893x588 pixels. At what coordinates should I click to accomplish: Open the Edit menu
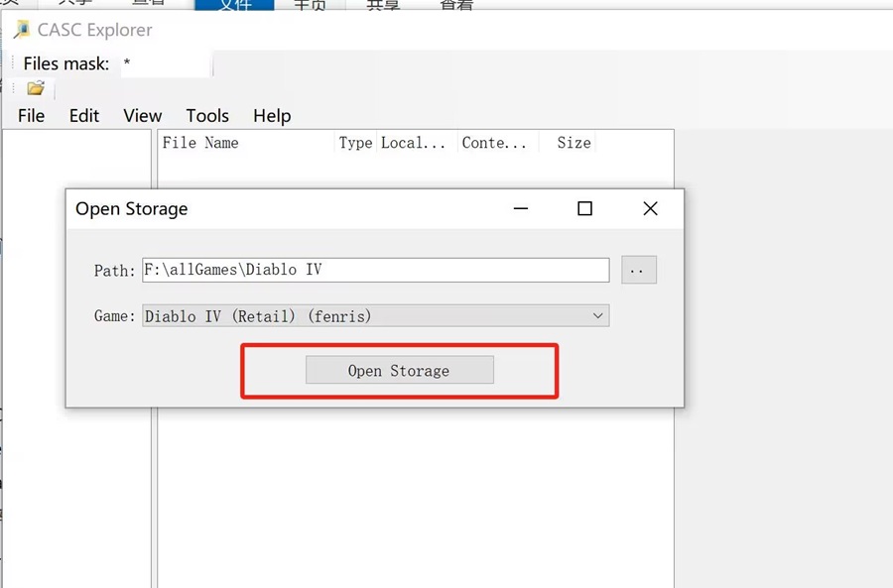click(84, 116)
